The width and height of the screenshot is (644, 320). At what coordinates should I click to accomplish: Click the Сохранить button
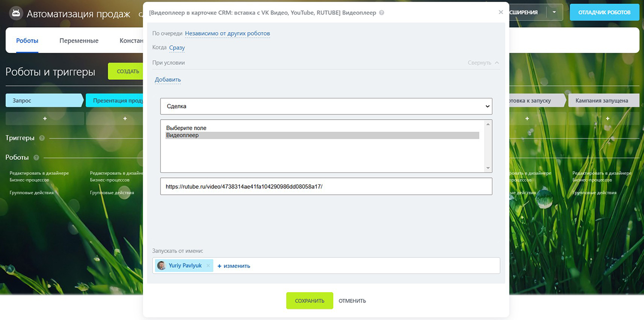(309, 300)
